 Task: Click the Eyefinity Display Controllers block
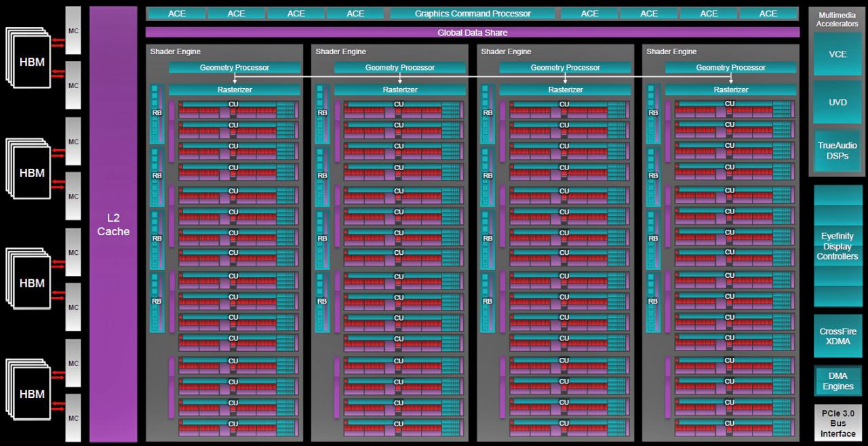(837, 246)
